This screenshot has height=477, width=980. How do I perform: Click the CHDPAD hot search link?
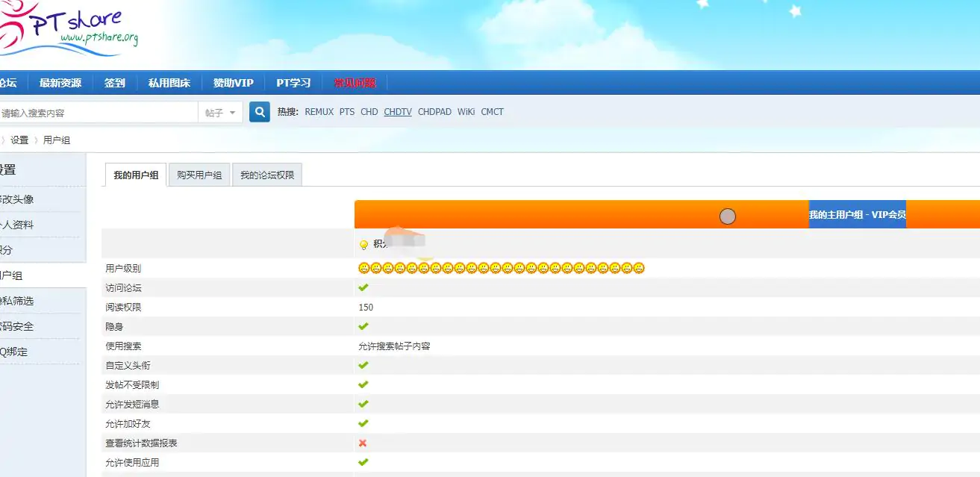[x=434, y=112]
